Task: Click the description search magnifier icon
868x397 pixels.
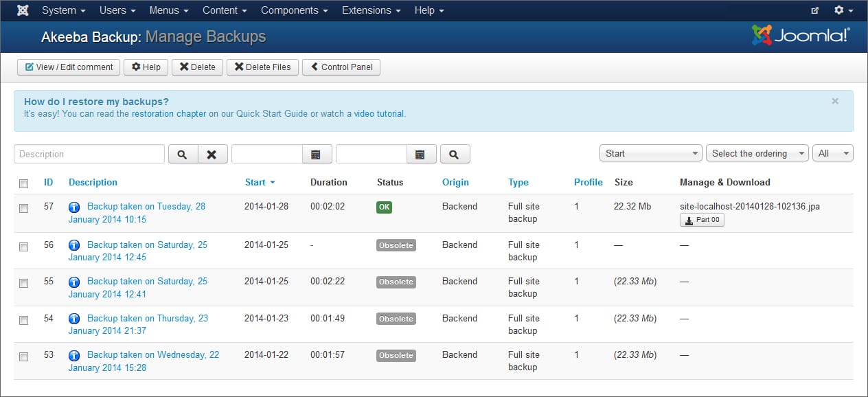Action: point(182,153)
